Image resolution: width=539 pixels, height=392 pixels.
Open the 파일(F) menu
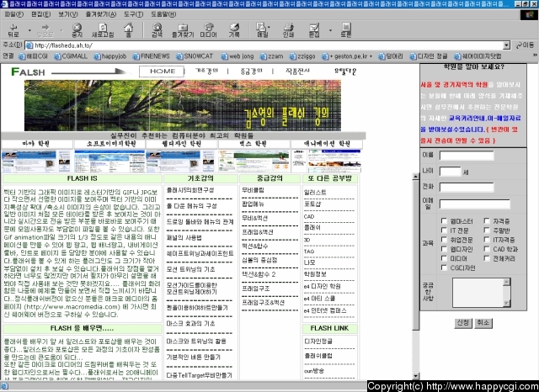[14, 14]
